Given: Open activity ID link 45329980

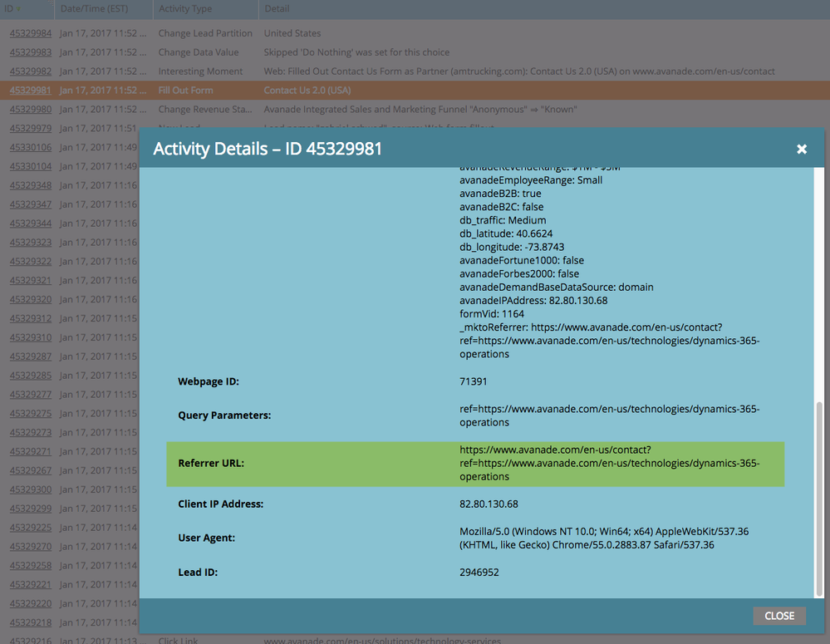Looking at the screenshot, I should [31, 110].
